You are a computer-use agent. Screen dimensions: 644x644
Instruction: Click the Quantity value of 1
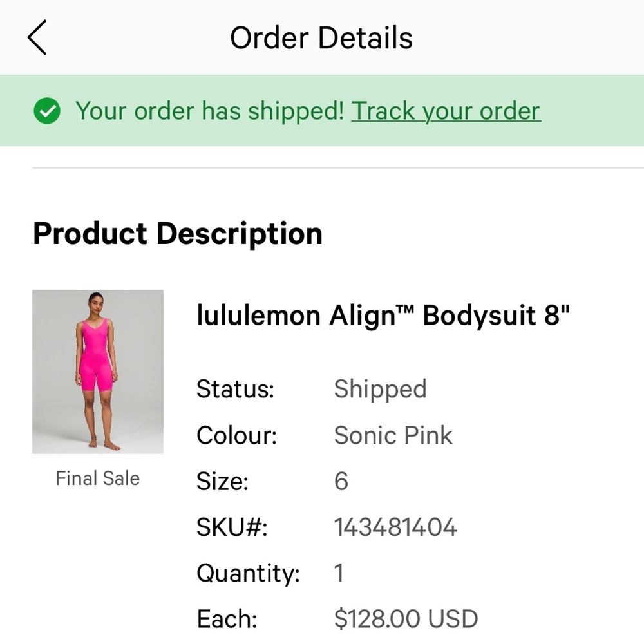(x=339, y=573)
